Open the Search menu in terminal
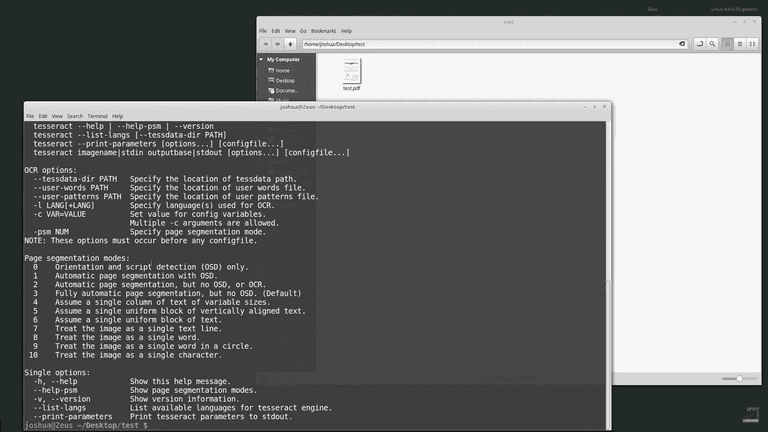Viewport: 768px width, 432px height. pyautogui.click(x=75, y=116)
